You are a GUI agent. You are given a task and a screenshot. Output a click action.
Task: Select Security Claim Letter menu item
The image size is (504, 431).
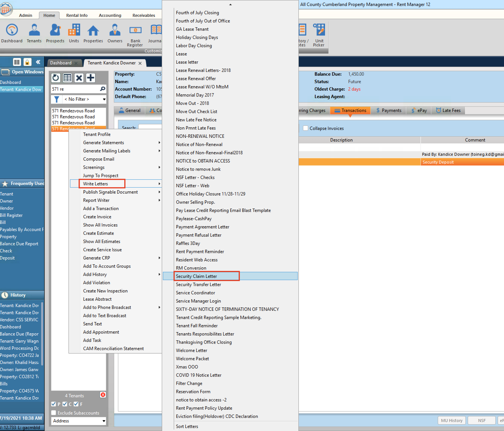196,276
